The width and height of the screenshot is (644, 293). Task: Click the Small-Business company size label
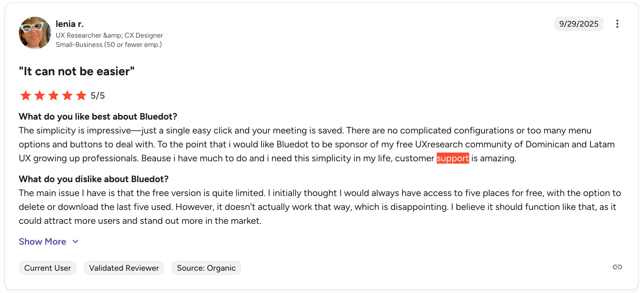tap(109, 45)
